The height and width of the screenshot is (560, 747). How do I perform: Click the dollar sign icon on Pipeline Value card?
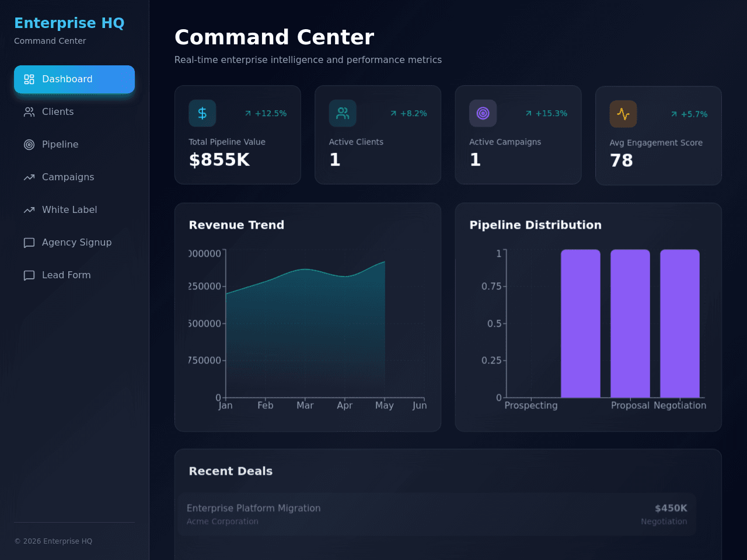coord(203,113)
